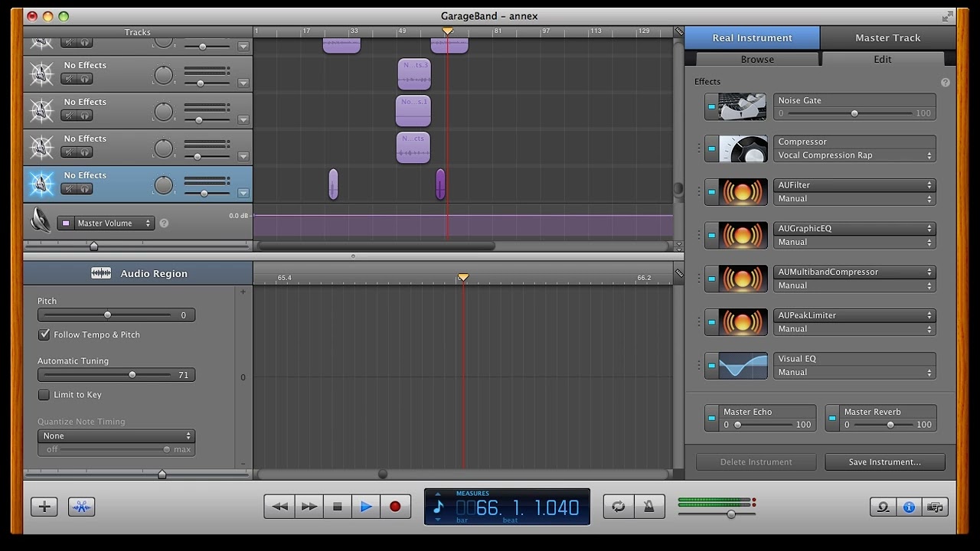Screen dimensions: 980x551
Task: Toggle the metronome button
Action: coord(648,507)
